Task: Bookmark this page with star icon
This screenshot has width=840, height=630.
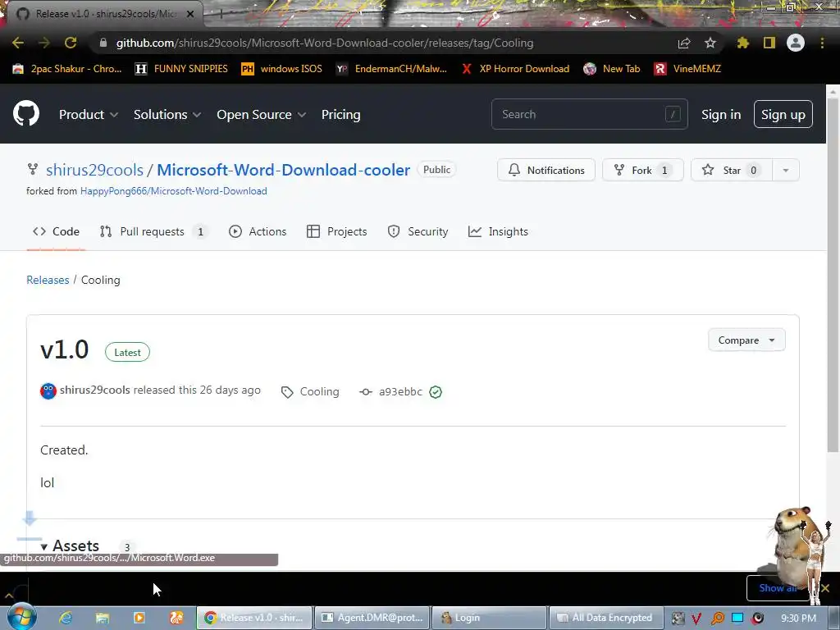Action: [710, 43]
